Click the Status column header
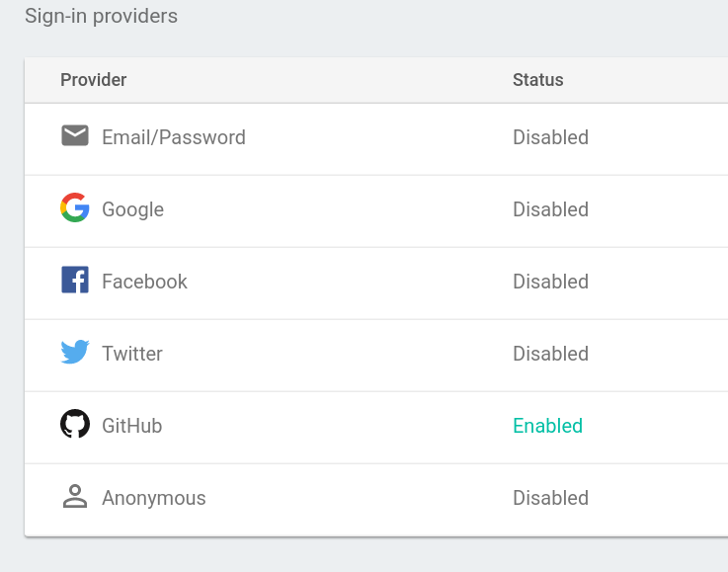The height and width of the screenshot is (572, 728). 537,80
